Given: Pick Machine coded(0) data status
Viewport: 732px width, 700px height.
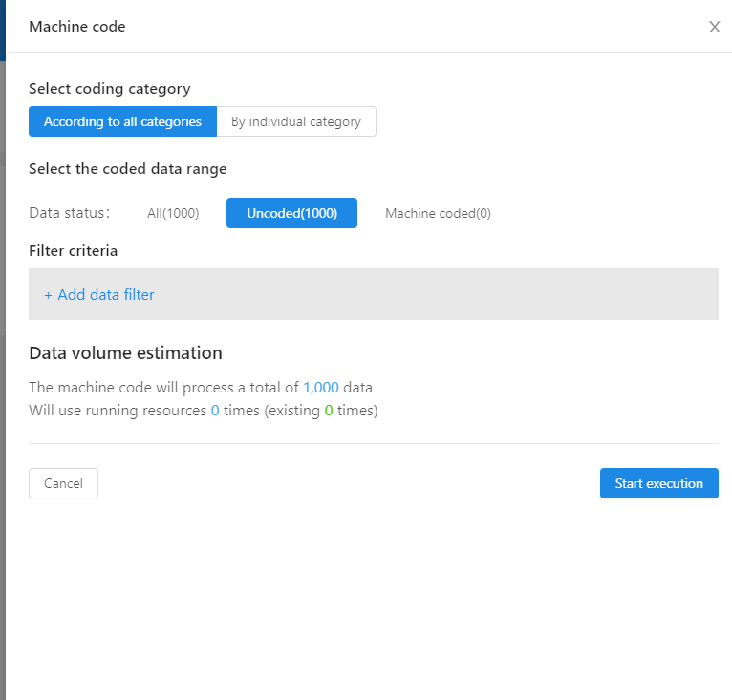Looking at the screenshot, I should click(x=438, y=213).
